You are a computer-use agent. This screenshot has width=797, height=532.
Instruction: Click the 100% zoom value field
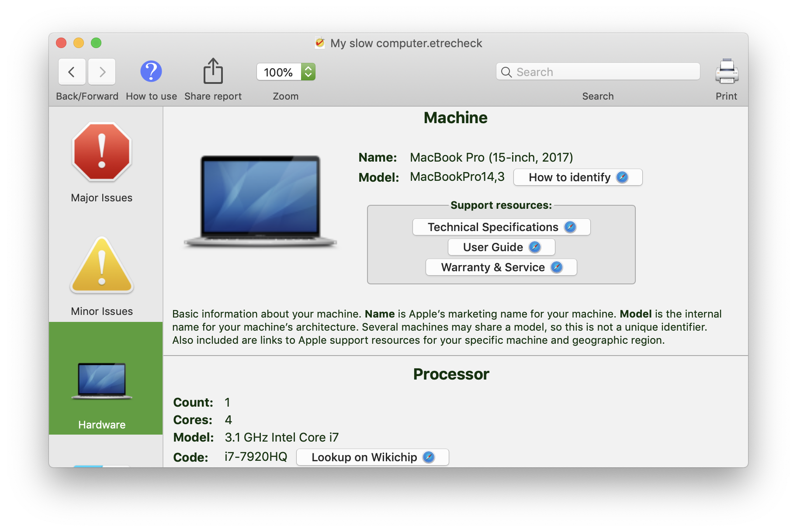coord(279,72)
